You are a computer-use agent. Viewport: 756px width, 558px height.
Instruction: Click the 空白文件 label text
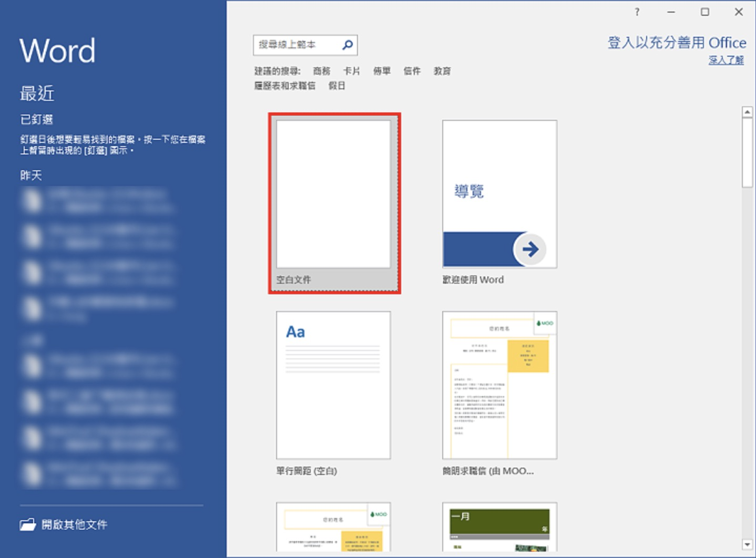(293, 280)
